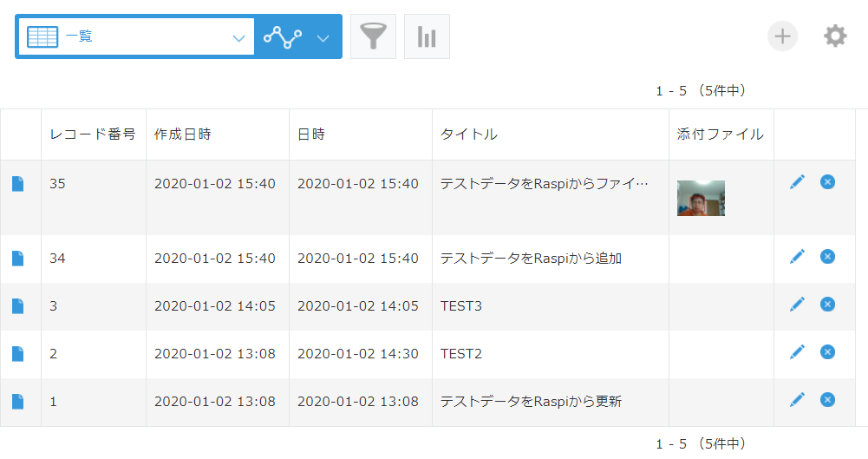The image size is (868, 459).
Task: Open record 2 details document icon
Action: (x=17, y=354)
